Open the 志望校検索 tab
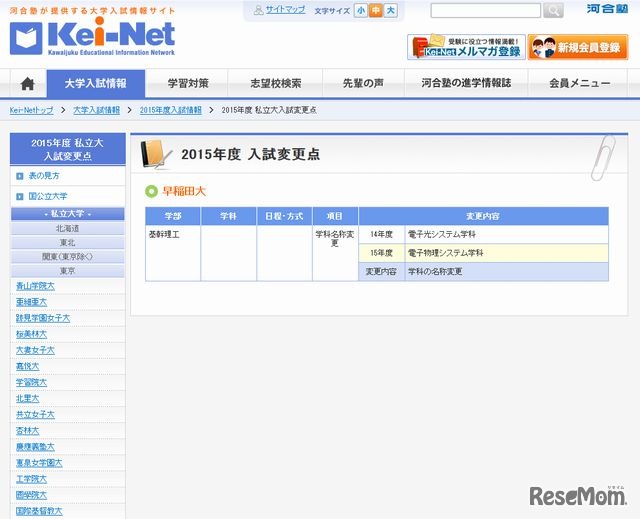 point(276,84)
